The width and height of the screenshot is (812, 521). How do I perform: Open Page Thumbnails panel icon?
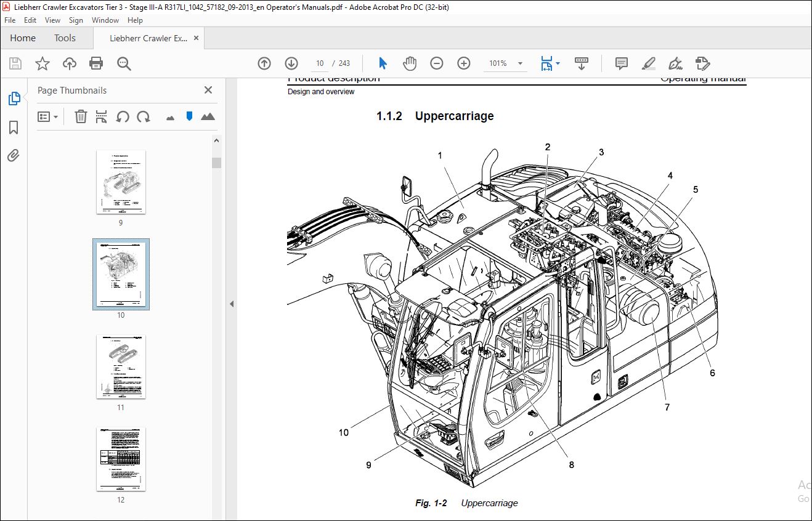[x=14, y=99]
